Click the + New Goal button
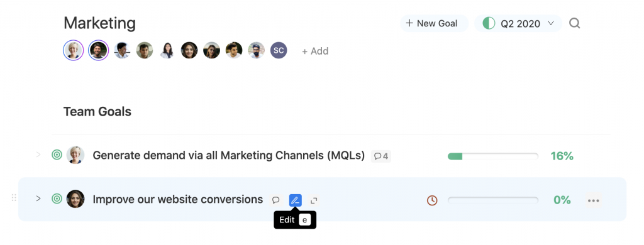 pos(434,23)
